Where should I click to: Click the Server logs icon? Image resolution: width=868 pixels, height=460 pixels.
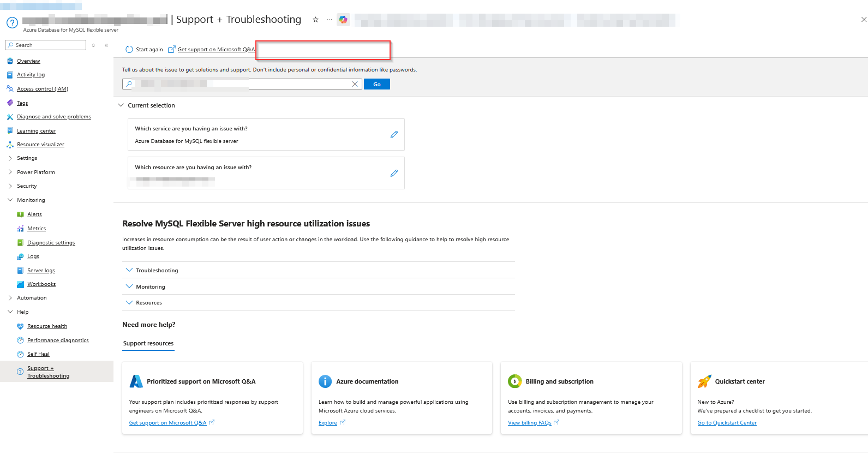coord(20,270)
